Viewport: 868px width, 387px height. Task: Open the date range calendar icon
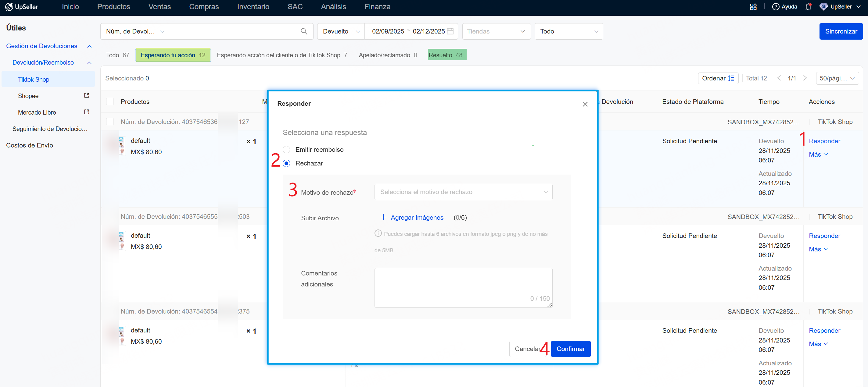tap(450, 31)
